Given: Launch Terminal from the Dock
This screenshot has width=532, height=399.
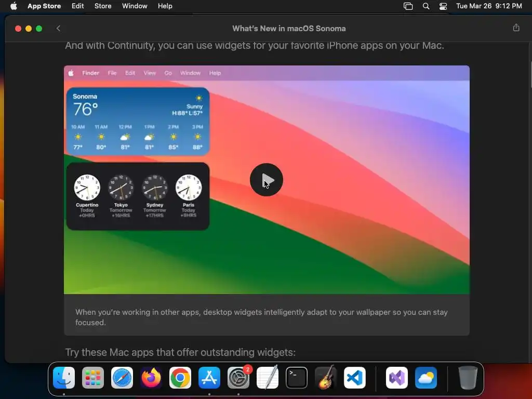Looking at the screenshot, I should pyautogui.click(x=297, y=378).
